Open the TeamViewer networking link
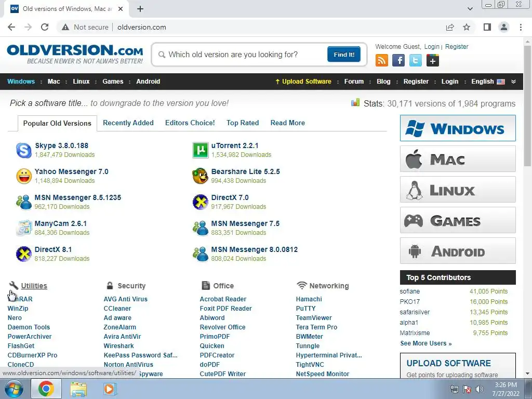 pos(314,318)
